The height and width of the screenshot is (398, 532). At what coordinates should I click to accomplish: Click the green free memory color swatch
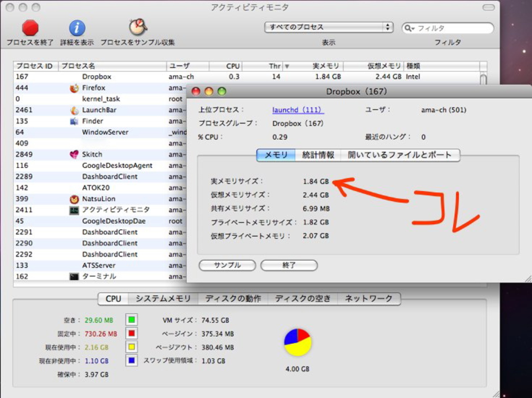tap(131, 319)
